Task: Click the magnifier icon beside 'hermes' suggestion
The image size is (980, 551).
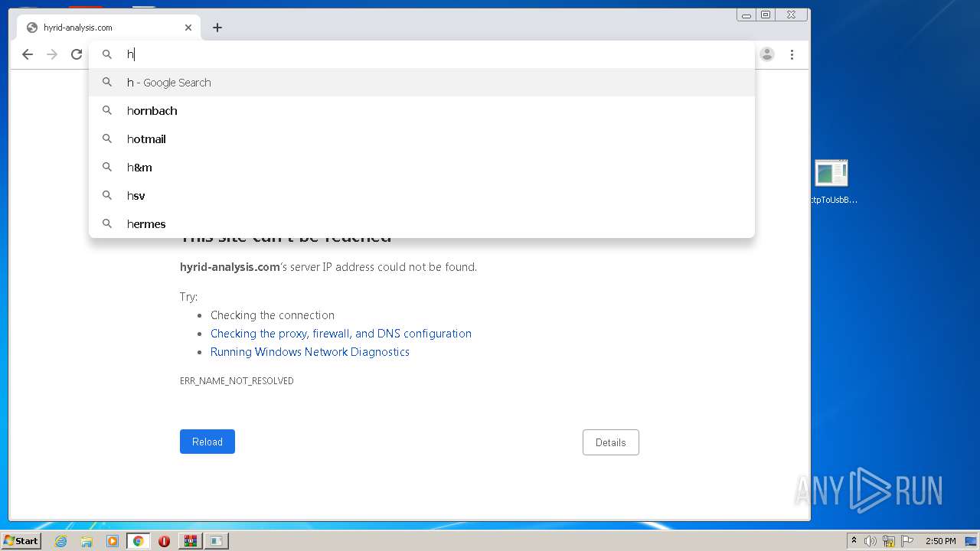Action: [107, 224]
